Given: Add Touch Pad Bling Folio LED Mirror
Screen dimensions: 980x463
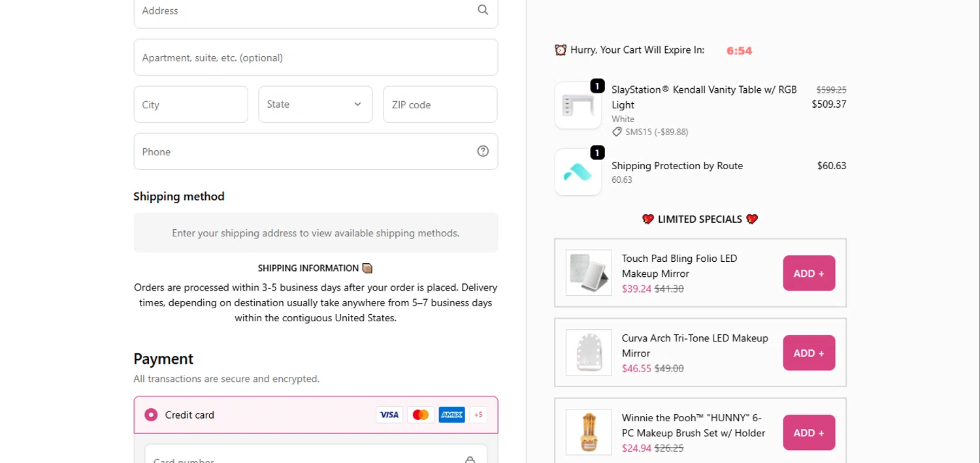Looking at the screenshot, I should coord(809,273).
